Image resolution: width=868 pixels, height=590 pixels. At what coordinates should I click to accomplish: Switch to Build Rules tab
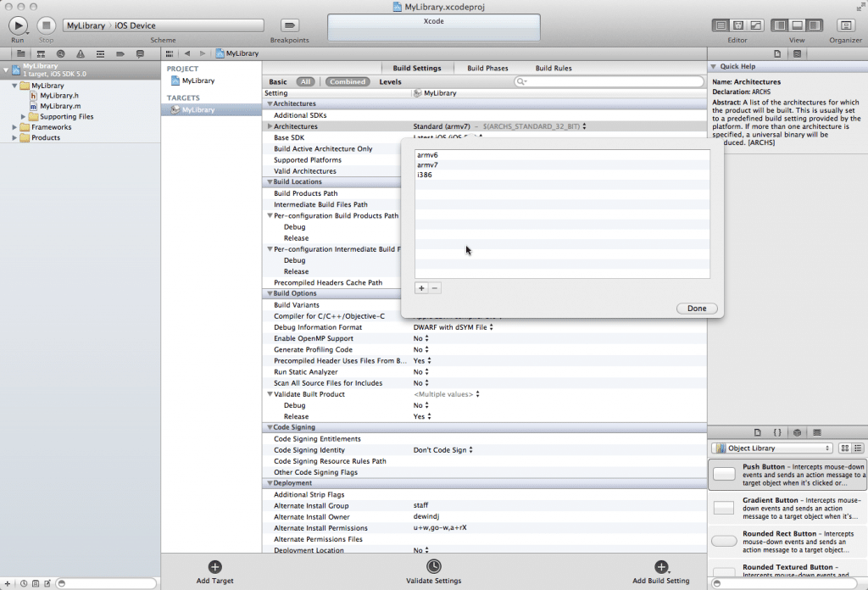click(553, 68)
